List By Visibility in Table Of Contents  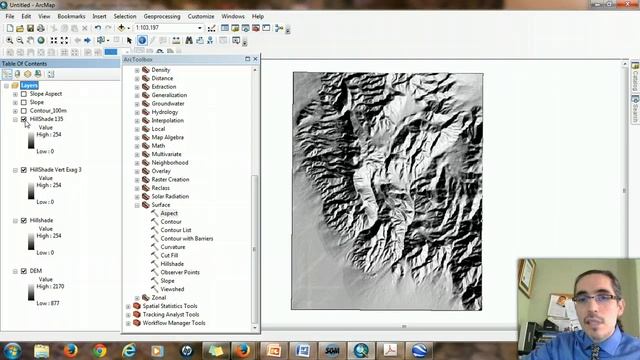27,74
